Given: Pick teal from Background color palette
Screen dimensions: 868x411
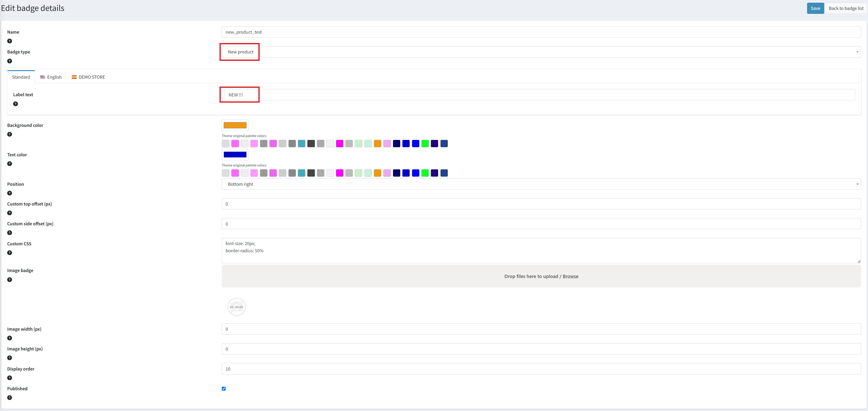Looking at the screenshot, I should tap(301, 144).
